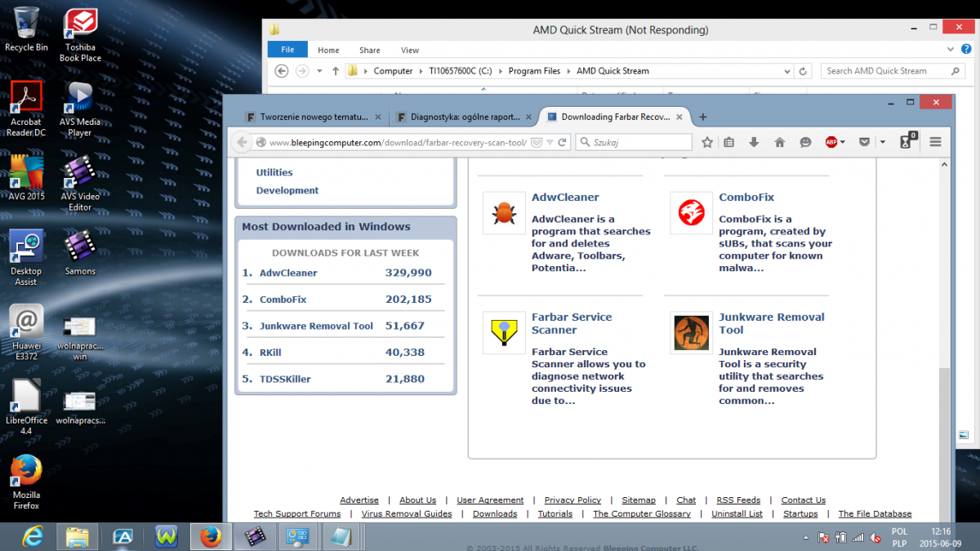Close the 'Diagnostyka' tab
Viewport: 980px width, 551px height.
pyautogui.click(x=528, y=117)
